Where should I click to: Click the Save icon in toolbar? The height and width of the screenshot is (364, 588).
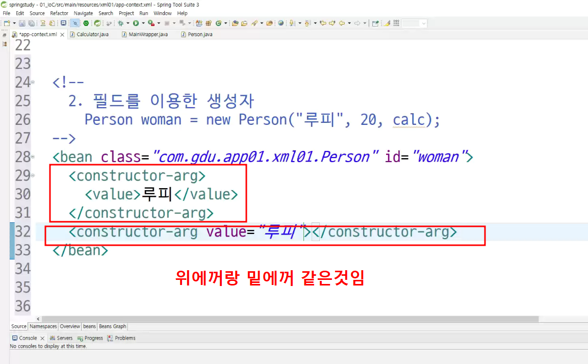pyautogui.click(x=22, y=23)
